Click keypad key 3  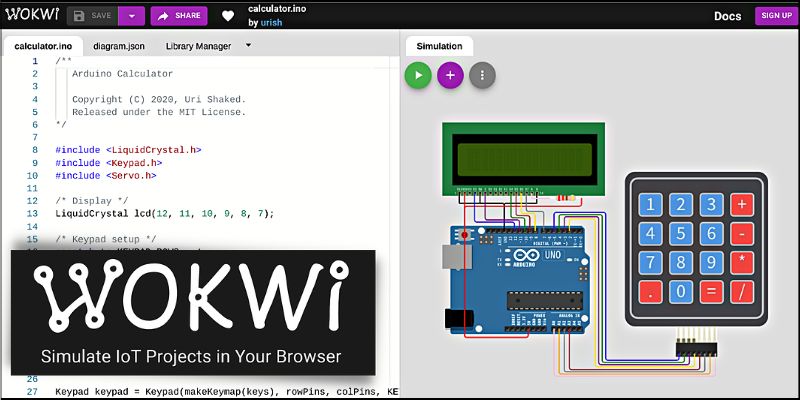click(711, 205)
